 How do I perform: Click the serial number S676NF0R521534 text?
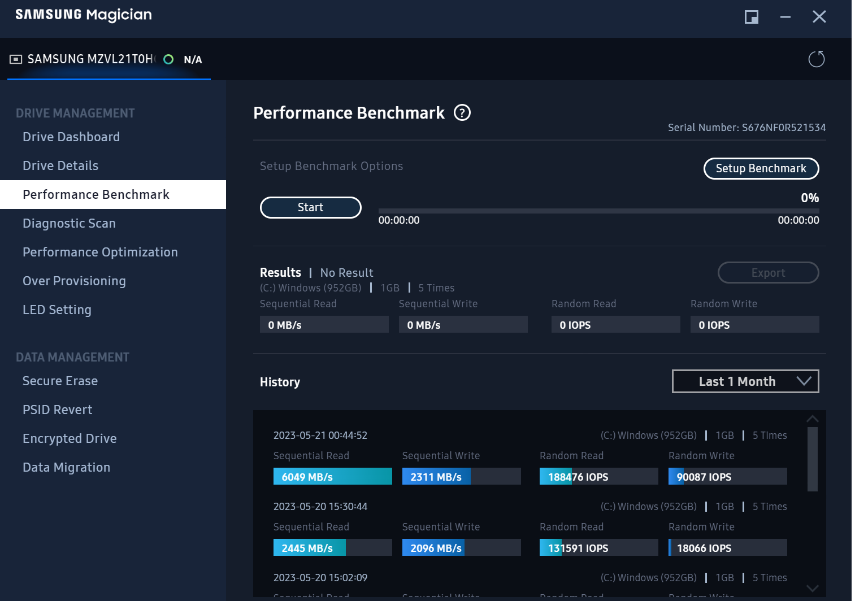[x=784, y=128]
